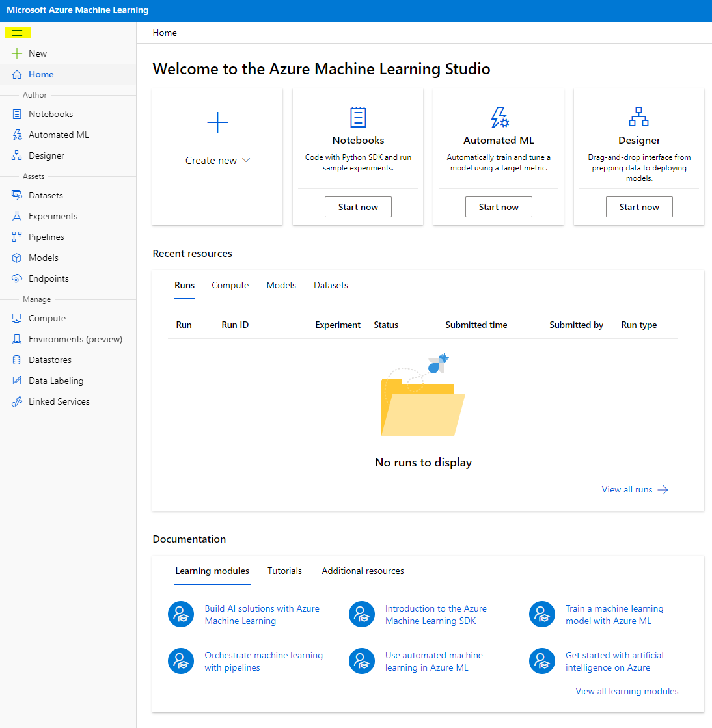Select the Tutorials tab in Documentation

coord(284,571)
